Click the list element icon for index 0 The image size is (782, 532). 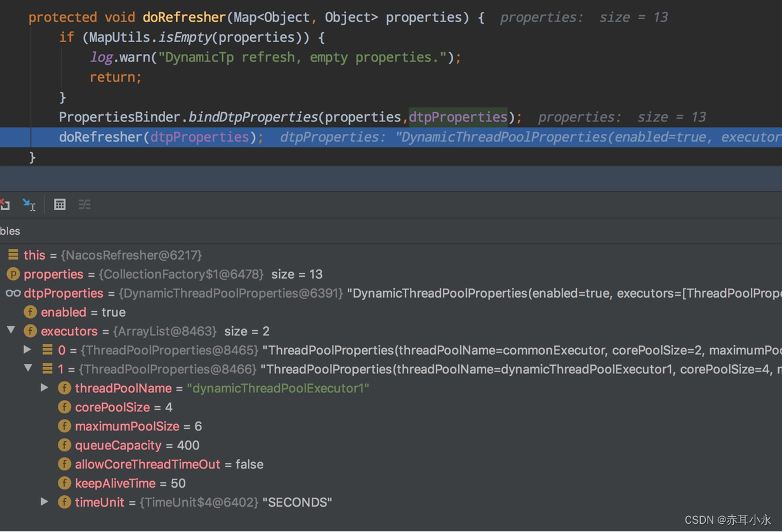(47, 350)
